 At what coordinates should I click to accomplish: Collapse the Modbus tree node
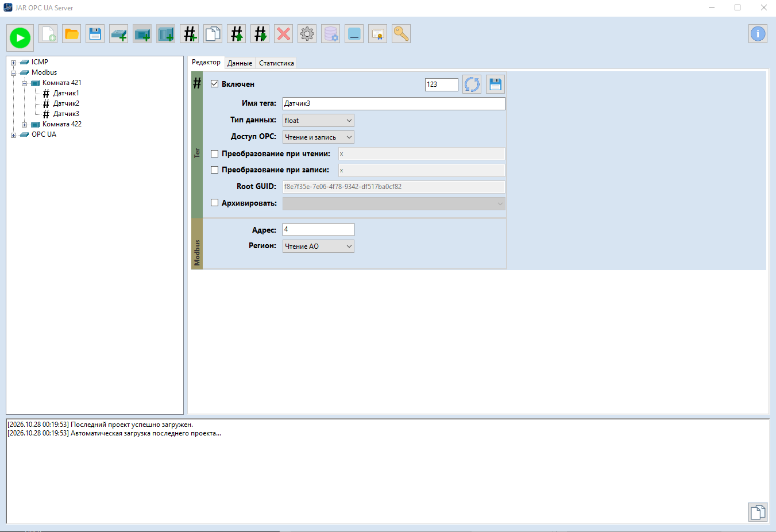point(13,73)
